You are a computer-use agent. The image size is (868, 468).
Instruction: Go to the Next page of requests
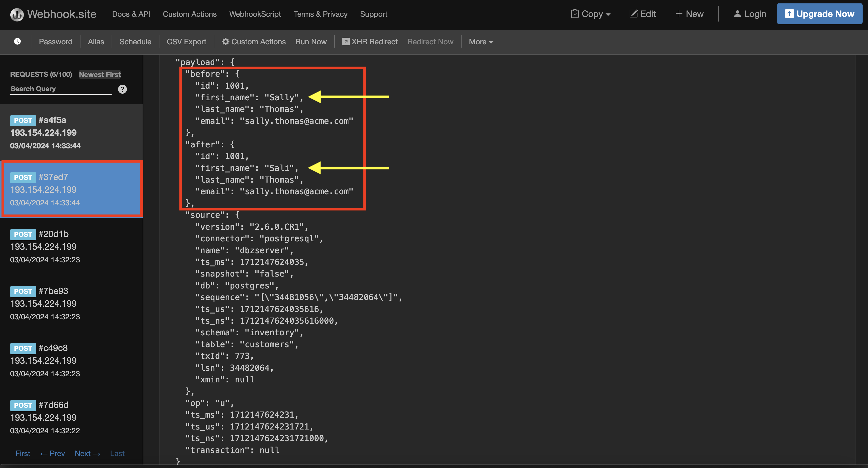point(87,454)
